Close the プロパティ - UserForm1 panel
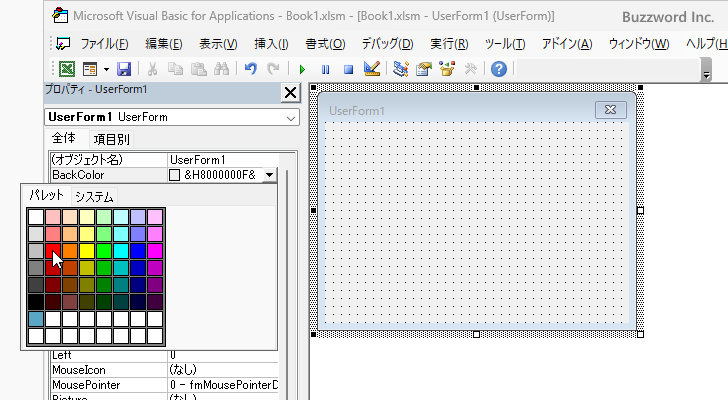This screenshot has width=728, height=400. point(291,93)
